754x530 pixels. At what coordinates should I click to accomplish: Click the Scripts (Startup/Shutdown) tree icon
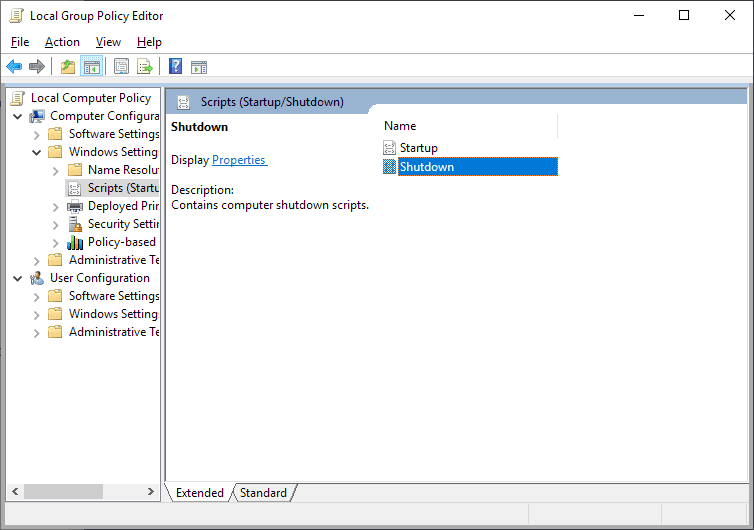[x=74, y=188]
